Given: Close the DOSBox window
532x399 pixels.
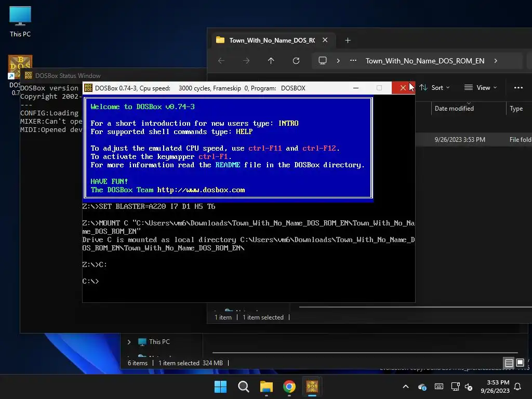Looking at the screenshot, I should tap(403, 88).
